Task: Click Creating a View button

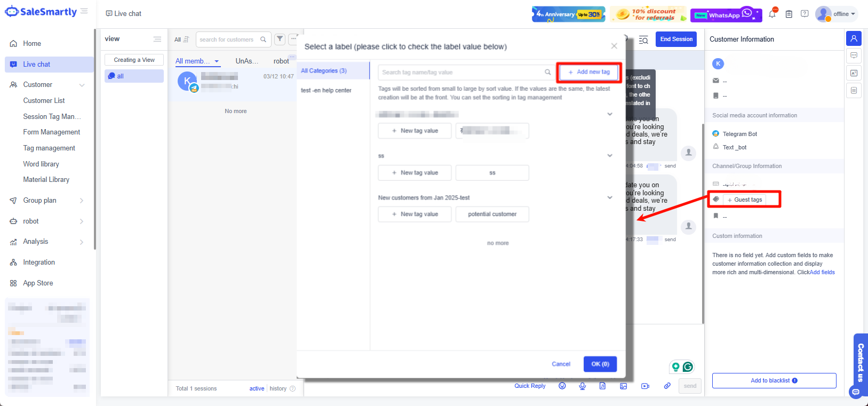Action: click(x=134, y=60)
